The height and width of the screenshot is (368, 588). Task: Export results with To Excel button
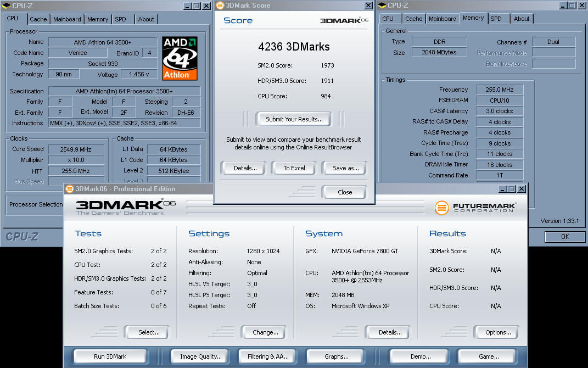294,168
